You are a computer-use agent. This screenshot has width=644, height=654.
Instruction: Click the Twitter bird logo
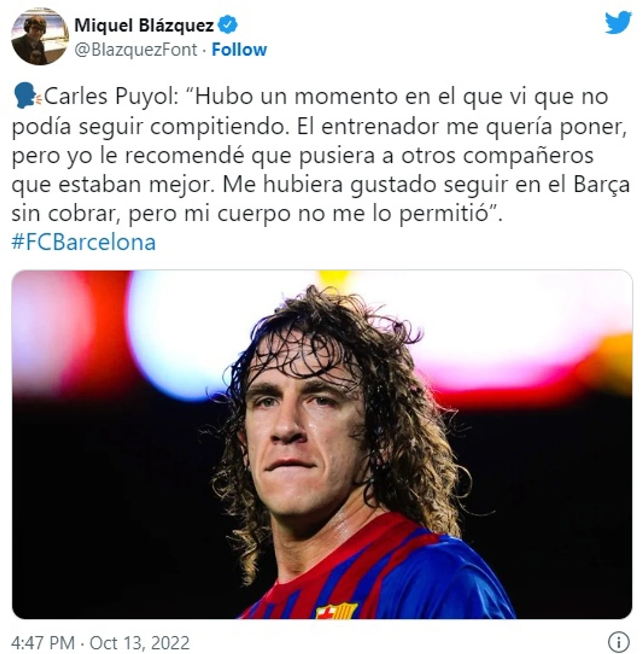[x=618, y=22]
